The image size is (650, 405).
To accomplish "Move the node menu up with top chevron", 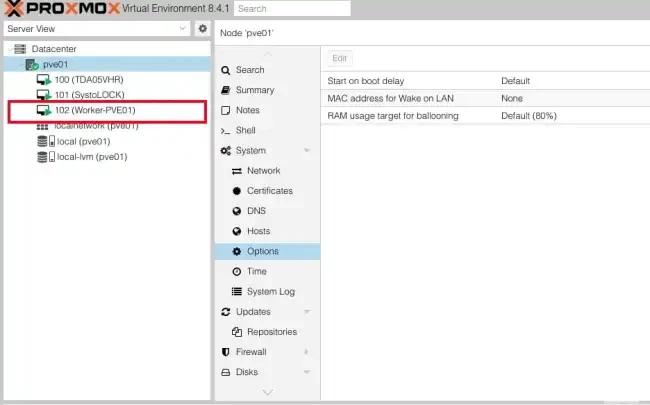I will tap(268, 54).
